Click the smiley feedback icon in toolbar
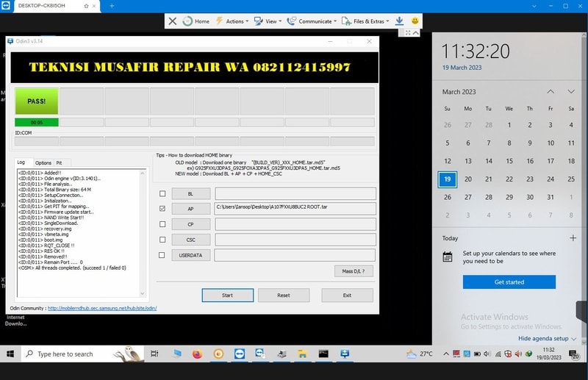 pyautogui.click(x=415, y=21)
